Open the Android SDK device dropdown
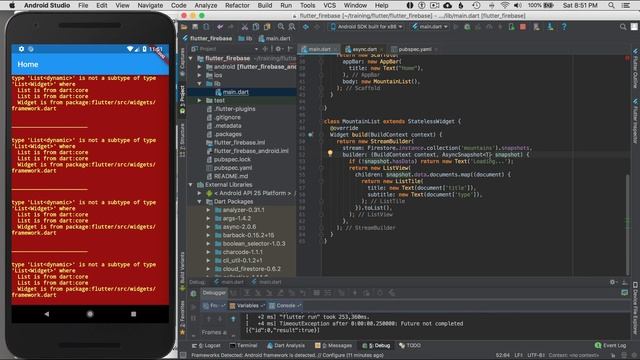Screen dimensions: 640x360 [367, 27]
